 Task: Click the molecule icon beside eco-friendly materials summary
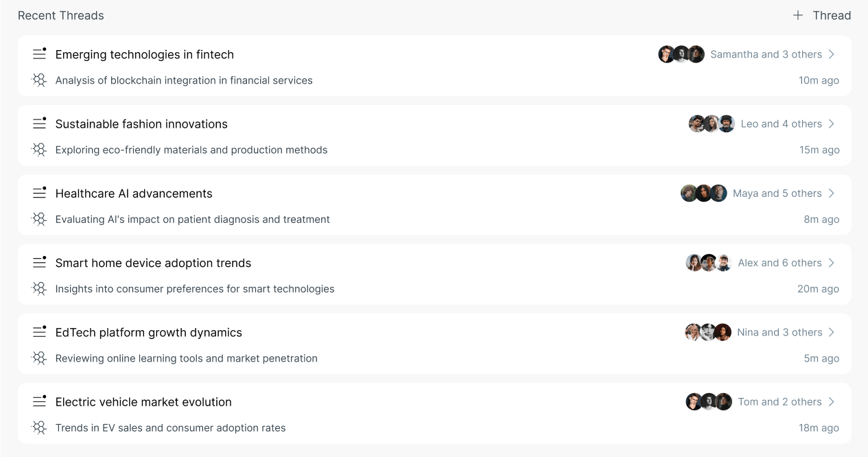coord(40,150)
